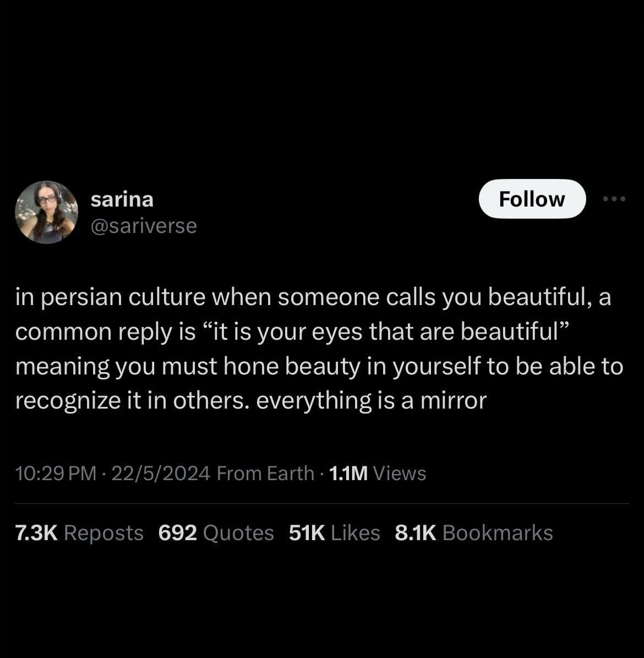Viewport: 644px width, 658px height.
Task: Click the 8.1K Bookmarks count
Action: pos(474,533)
